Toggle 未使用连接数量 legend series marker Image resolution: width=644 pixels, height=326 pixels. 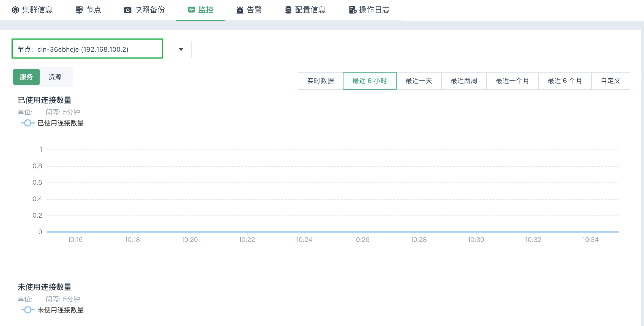pos(28,310)
